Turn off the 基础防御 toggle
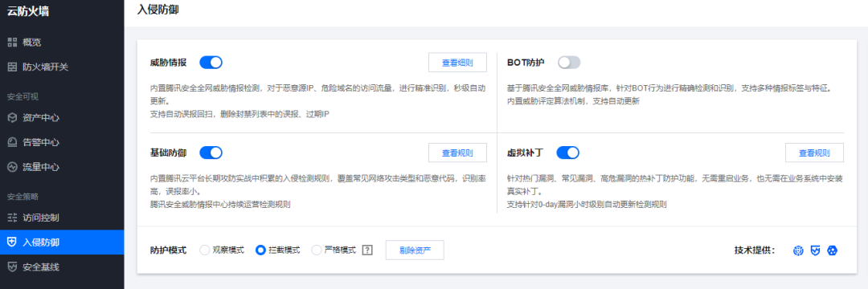Viewport: 868px width, 289px height. click(211, 153)
